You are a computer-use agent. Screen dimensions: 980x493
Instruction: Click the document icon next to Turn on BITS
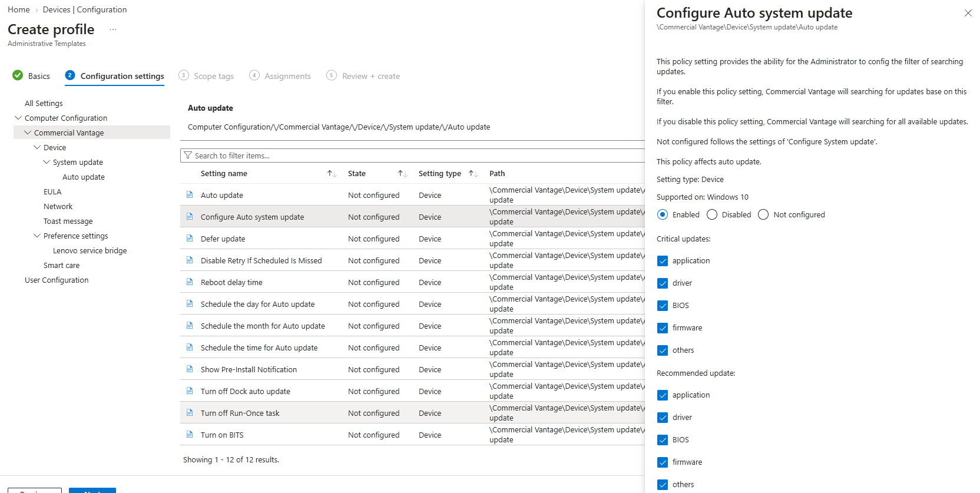coord(190,435)
